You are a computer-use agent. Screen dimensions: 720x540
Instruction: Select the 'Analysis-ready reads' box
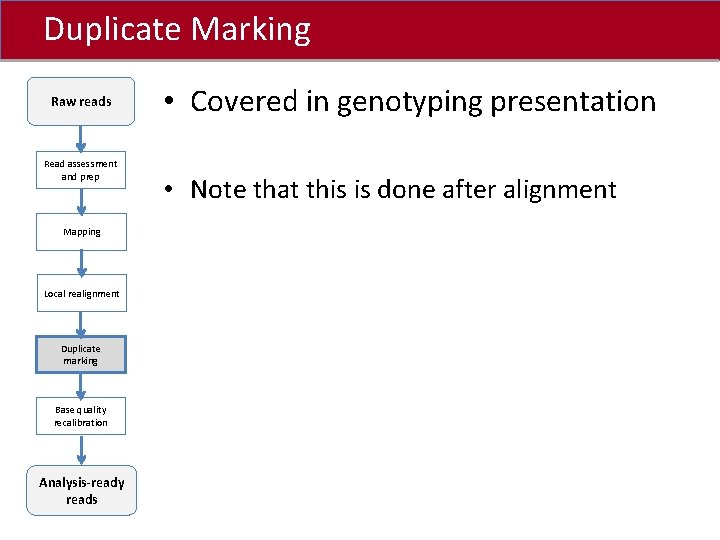coord(81,490)
